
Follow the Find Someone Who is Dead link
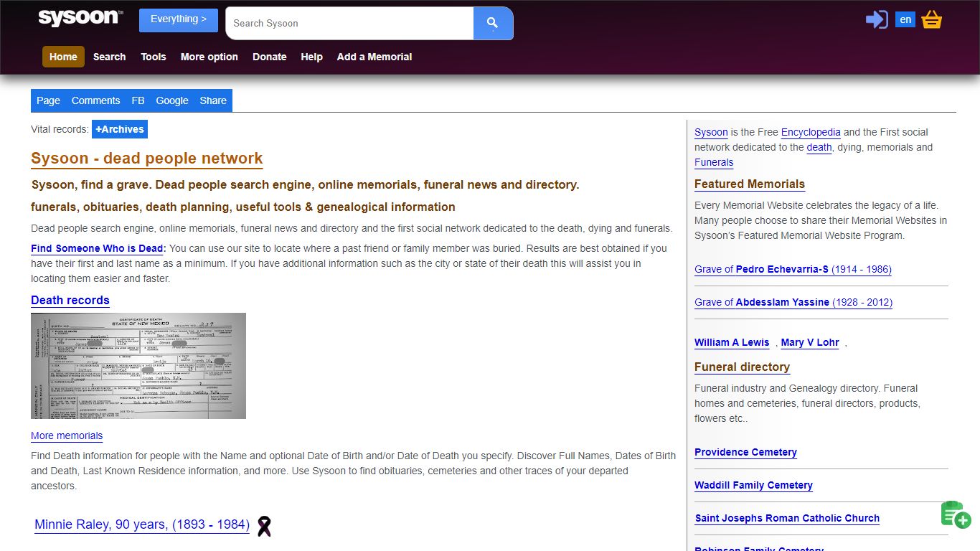[x=98, y=248]
